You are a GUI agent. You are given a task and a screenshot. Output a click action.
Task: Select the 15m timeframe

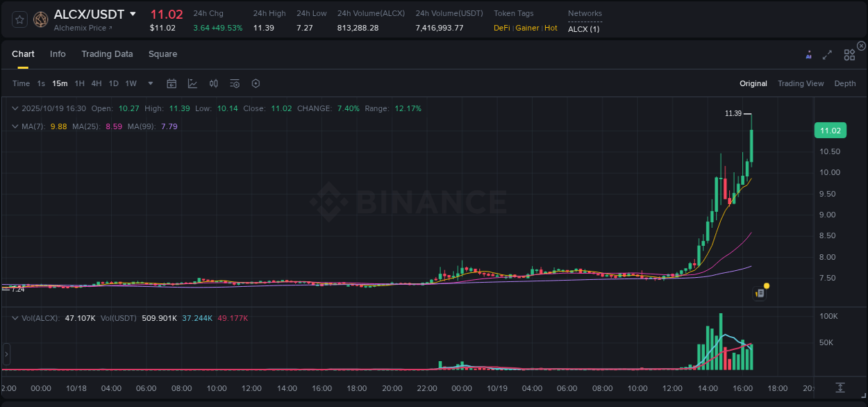60,83
